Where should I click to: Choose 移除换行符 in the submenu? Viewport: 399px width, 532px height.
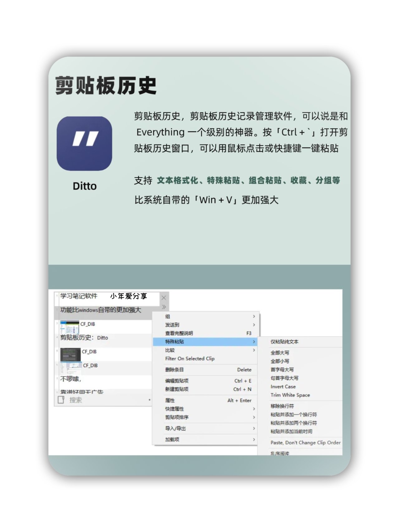click(x=282, y=406)
